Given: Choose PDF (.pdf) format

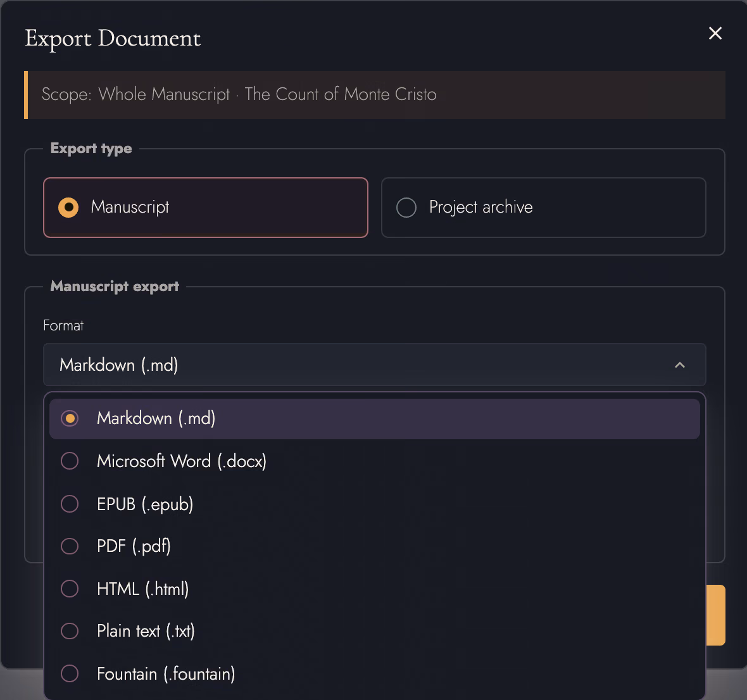Looking at the screenshot, I should point(375,546).
